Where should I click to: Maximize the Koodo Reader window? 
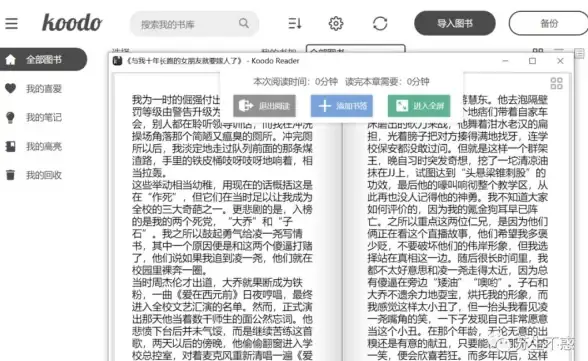coord(532,61)
